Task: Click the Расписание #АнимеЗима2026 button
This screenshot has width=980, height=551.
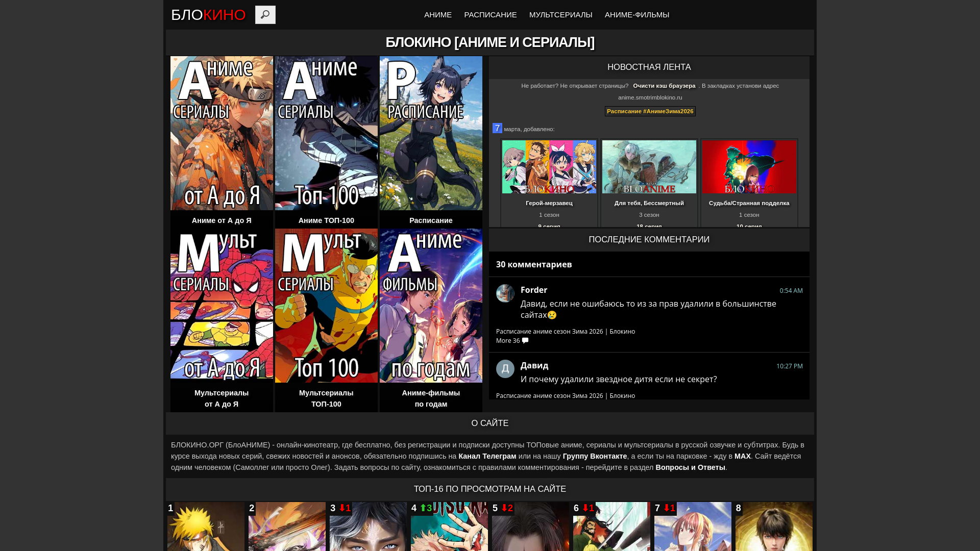Action: click(x=650, y=111)
